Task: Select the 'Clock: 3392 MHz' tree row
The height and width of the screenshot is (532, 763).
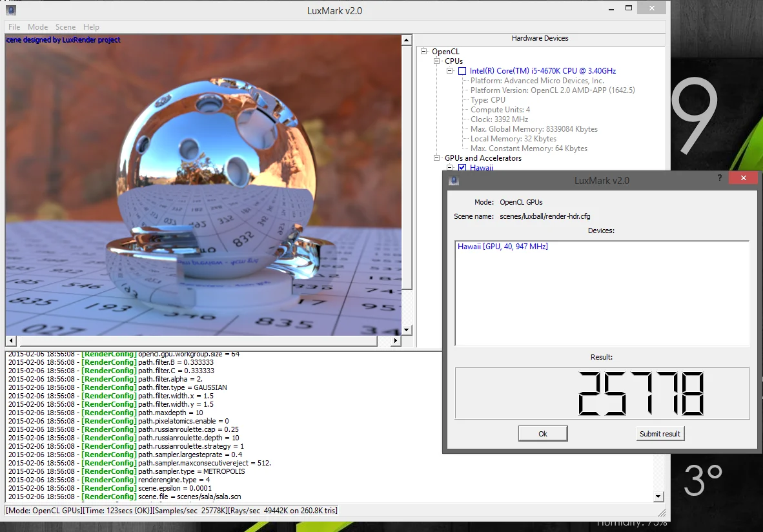Action: [499, 119]
